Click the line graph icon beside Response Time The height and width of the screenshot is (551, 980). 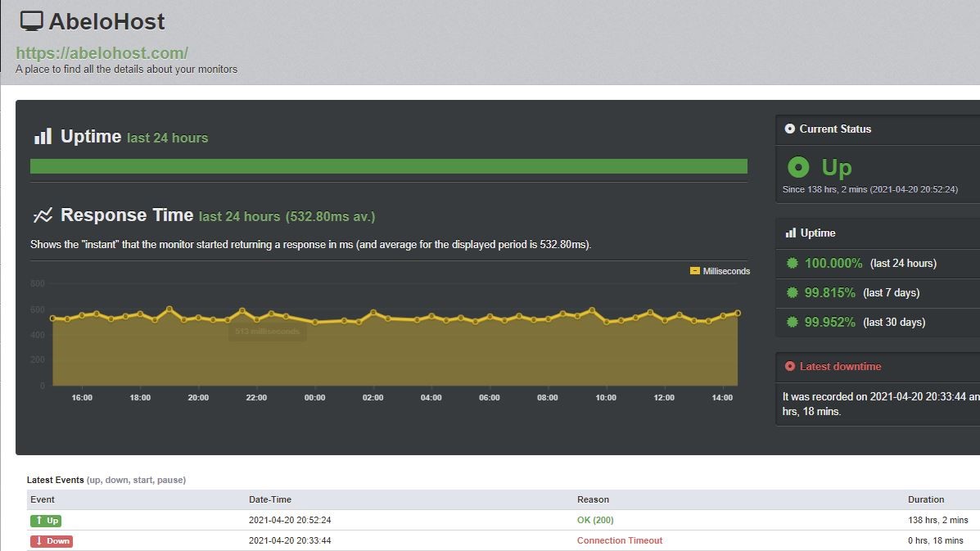click(x=43, y=215)
